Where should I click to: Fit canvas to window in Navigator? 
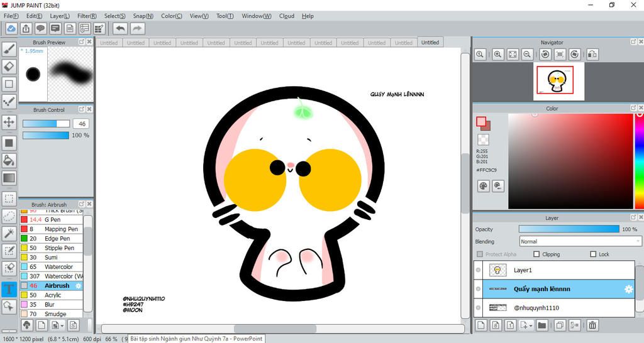(x=513, y=54)
